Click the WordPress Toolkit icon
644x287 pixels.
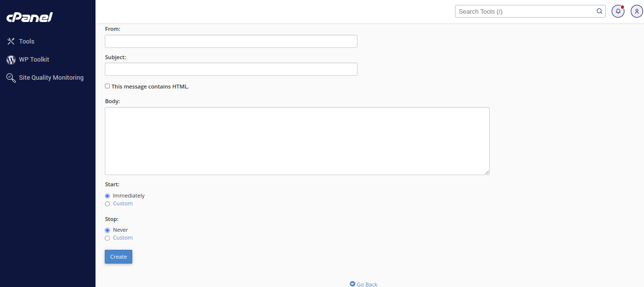[11, 60]
